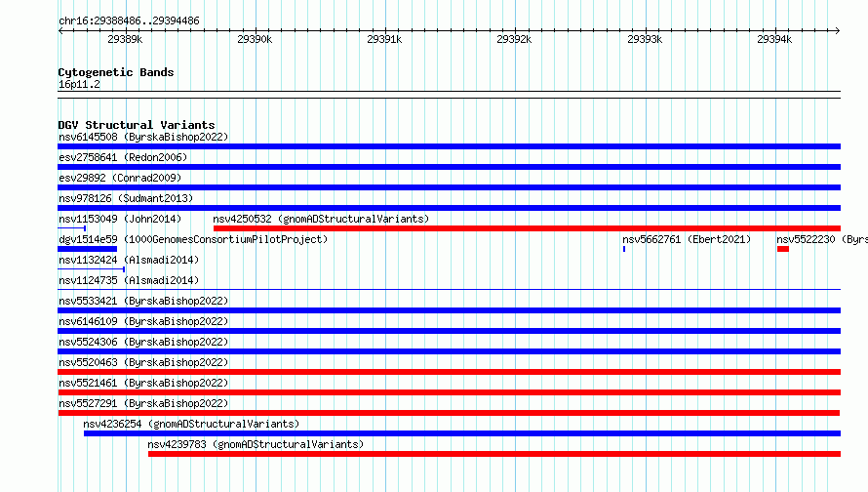This screenshot has width=868, height=492.
Task: Select the blue bar under nsv5533421
Action: coord(449,310)
